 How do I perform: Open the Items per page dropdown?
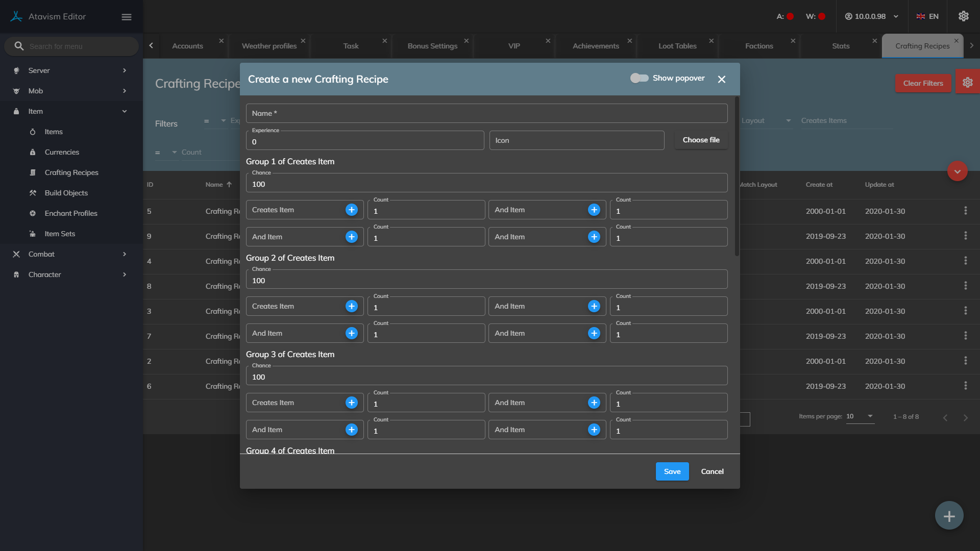pyautogui.click(x=861, y=416)
